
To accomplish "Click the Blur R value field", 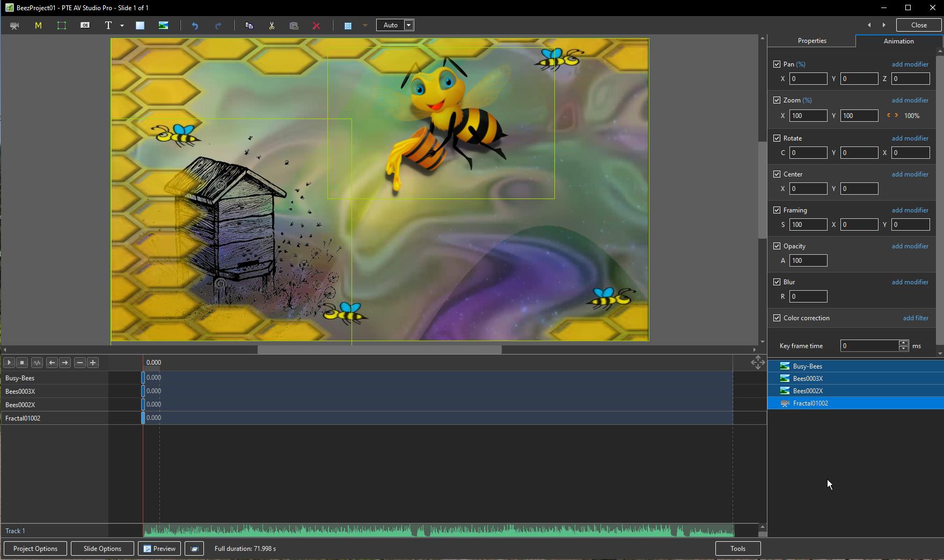I will 808,297.
